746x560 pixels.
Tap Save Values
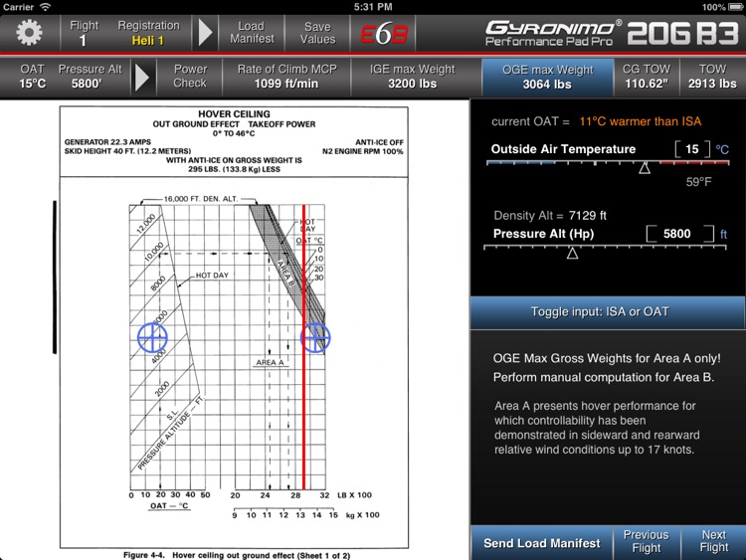317,33
